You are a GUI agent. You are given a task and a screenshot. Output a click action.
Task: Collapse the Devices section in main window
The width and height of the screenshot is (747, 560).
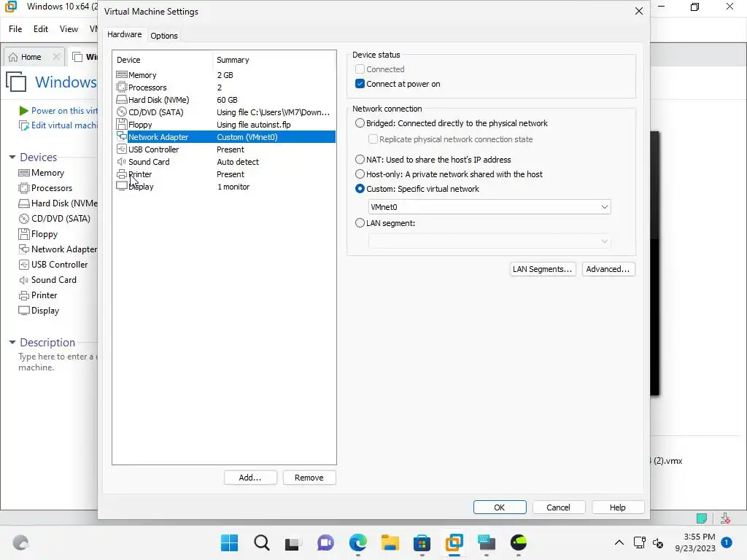[12, 157]
